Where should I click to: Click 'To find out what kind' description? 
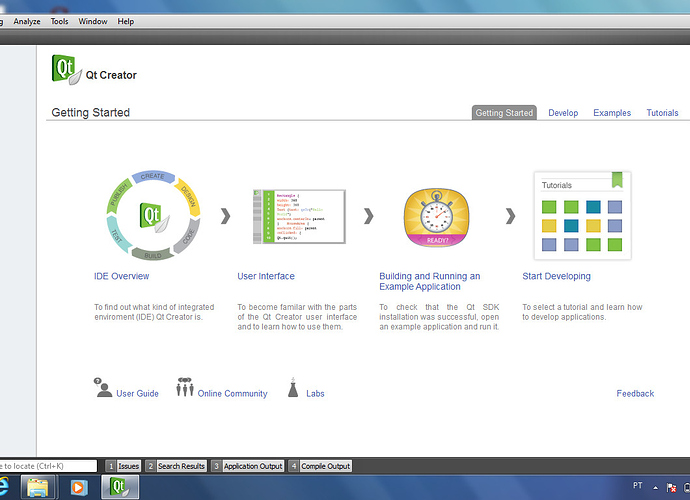154,312
